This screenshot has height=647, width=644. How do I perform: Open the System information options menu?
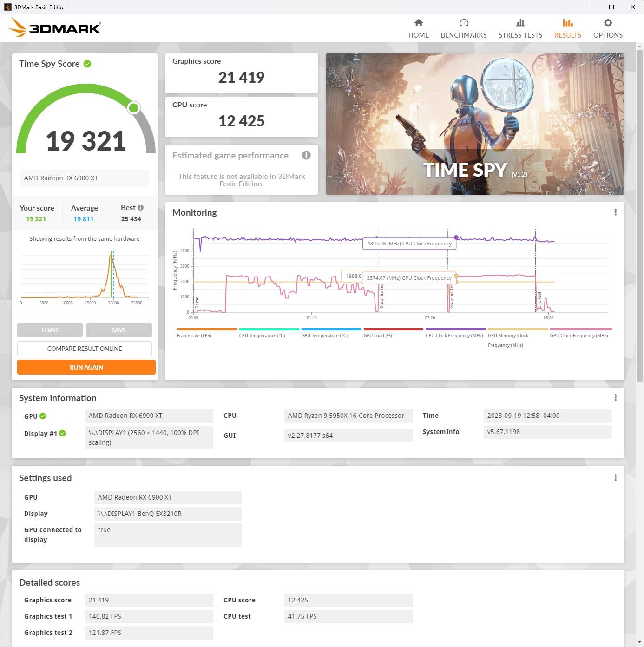(x=615, y=397)
